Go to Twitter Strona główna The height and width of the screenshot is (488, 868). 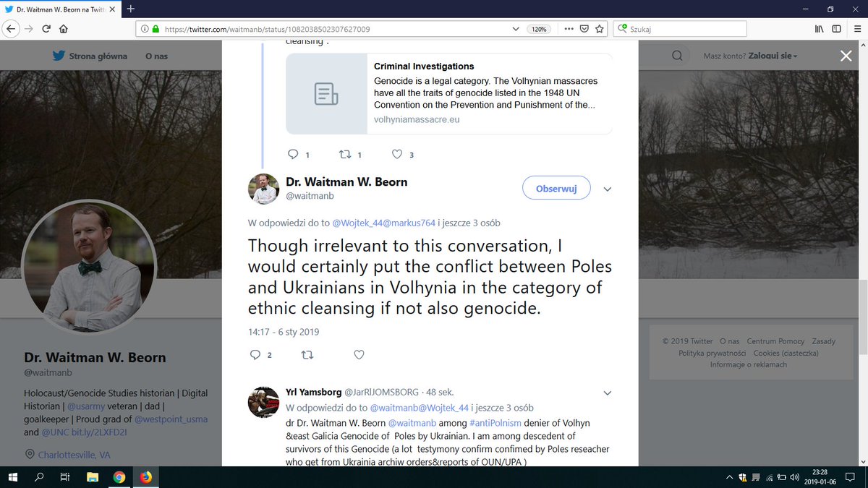90,56
